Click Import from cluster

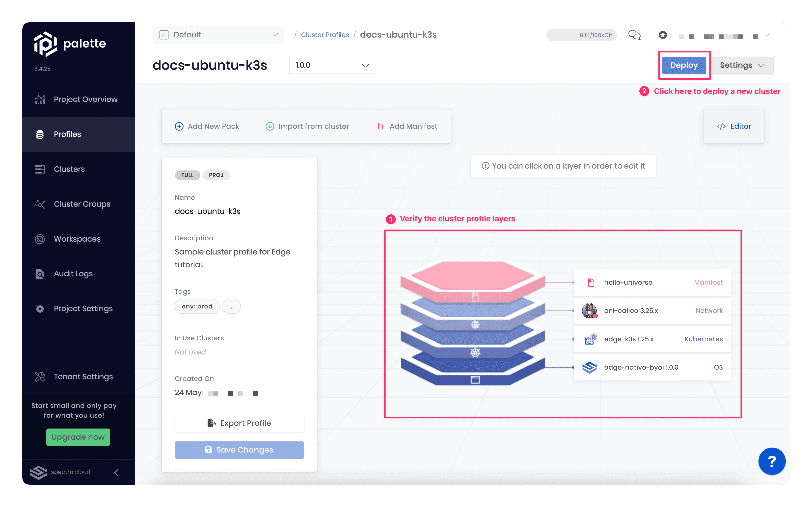(307, 126)
